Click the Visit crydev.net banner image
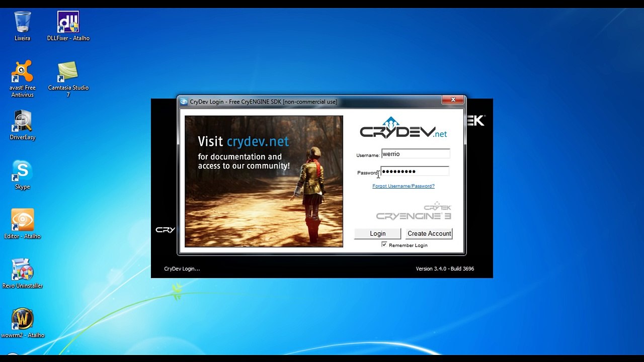 (x=264, y=182)
